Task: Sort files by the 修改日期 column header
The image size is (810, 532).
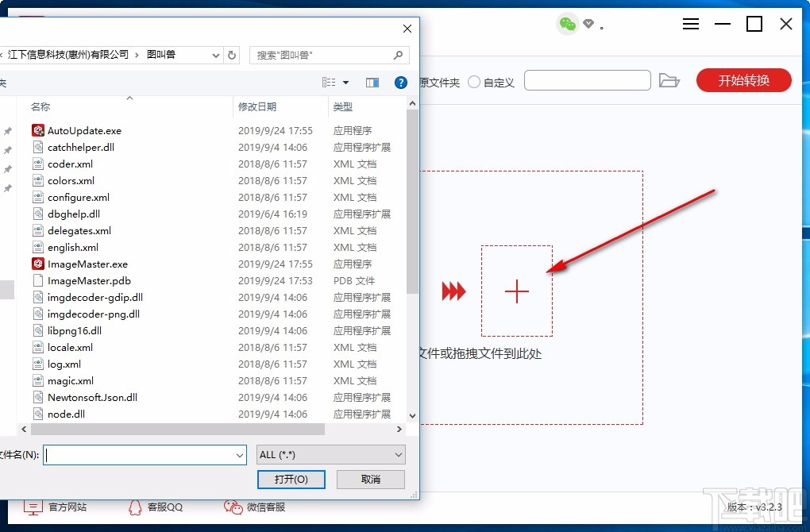Action: coord(258,106)
